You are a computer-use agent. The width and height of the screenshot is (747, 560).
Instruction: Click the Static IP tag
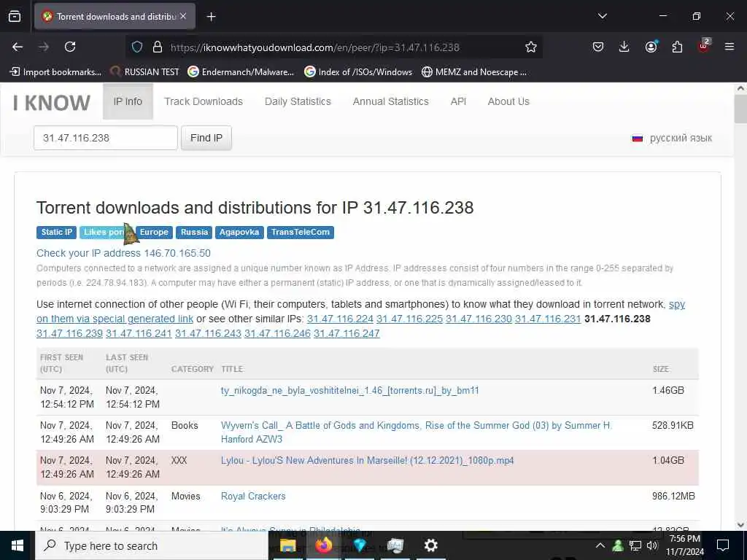56,232
